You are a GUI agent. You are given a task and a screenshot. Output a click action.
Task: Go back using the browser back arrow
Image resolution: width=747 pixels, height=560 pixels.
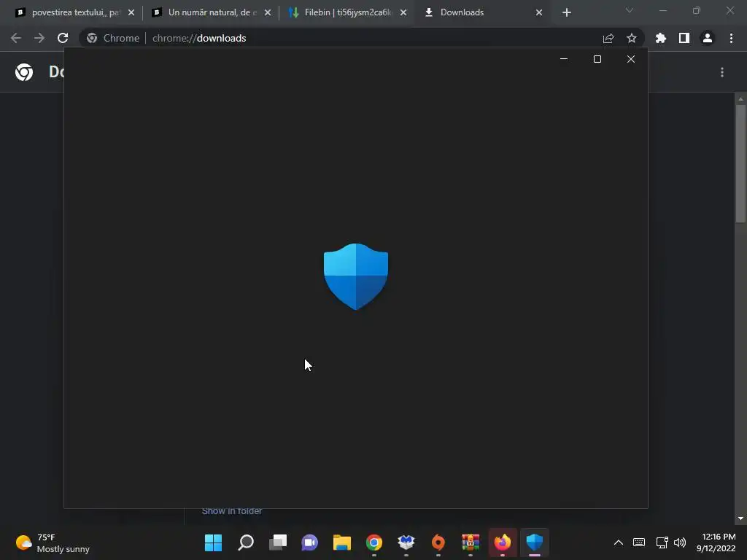coord(16,38)
